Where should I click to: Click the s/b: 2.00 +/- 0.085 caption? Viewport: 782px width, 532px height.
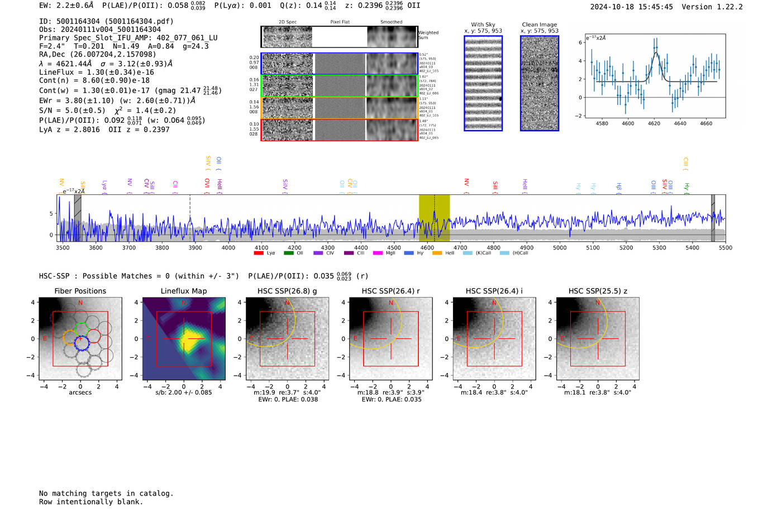click(x=184, y=392)
